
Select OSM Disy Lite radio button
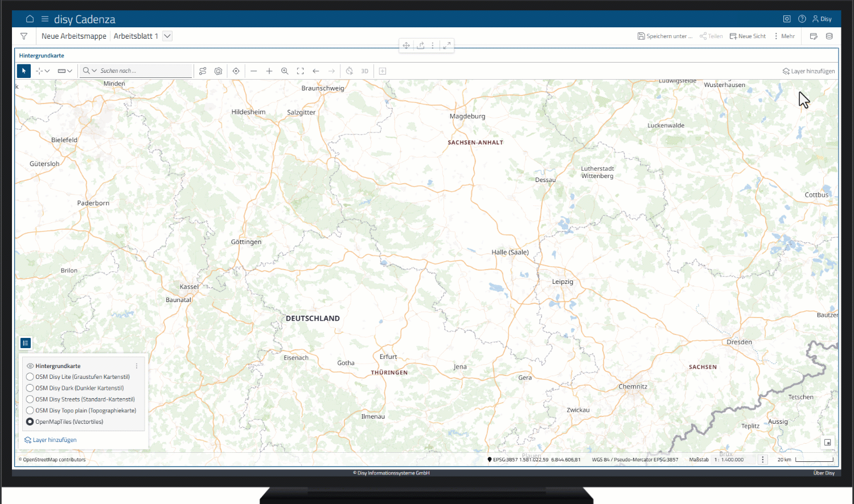click(x=30, y=377)
